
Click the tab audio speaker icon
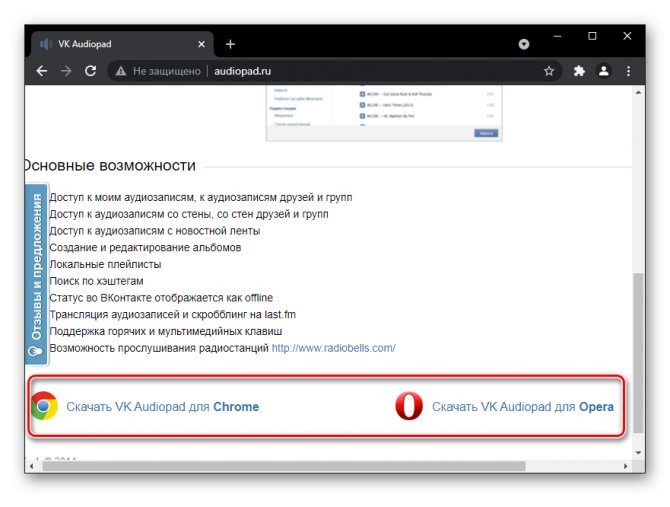46,44
